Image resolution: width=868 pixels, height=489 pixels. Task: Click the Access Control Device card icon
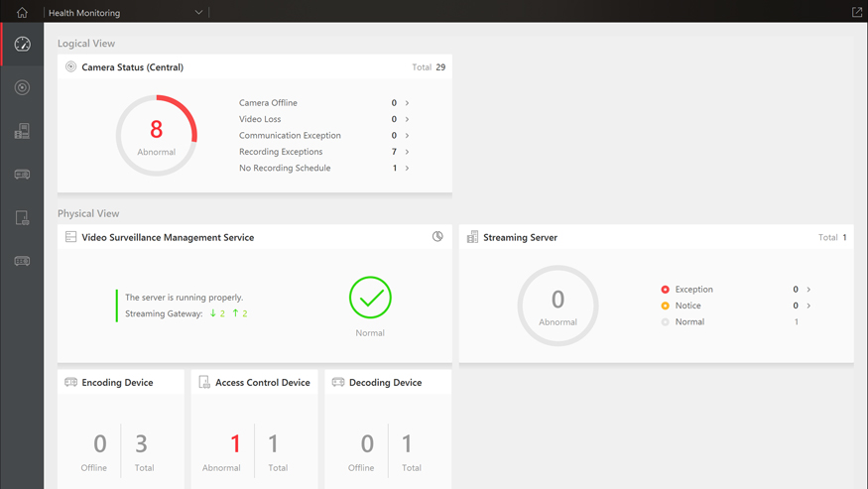pyautogui.click(x=204, y=382)
